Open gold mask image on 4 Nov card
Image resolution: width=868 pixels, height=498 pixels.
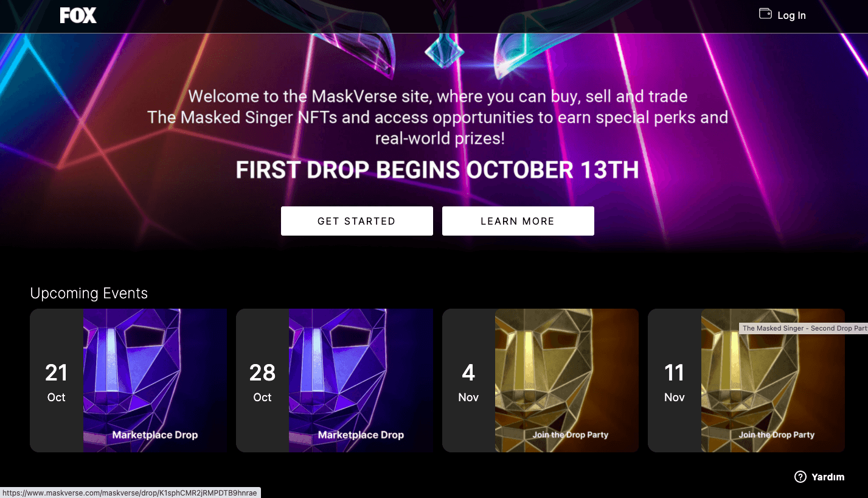566,365
